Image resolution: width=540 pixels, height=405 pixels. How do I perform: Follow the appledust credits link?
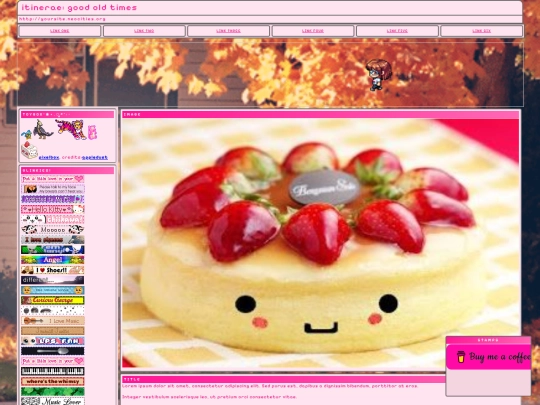tap(95, 157)
